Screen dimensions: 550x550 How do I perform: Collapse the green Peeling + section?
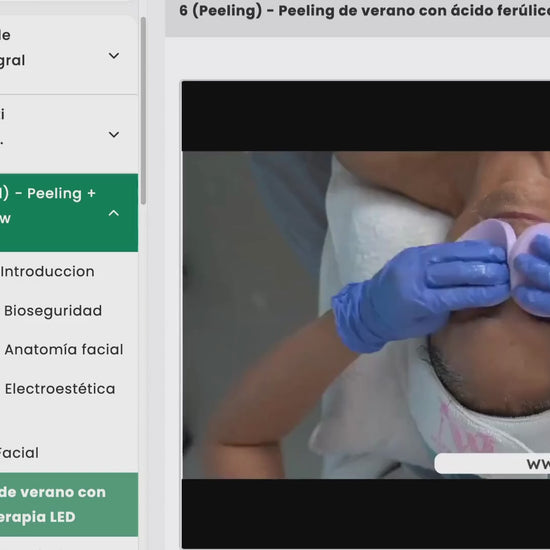(114, 213)
